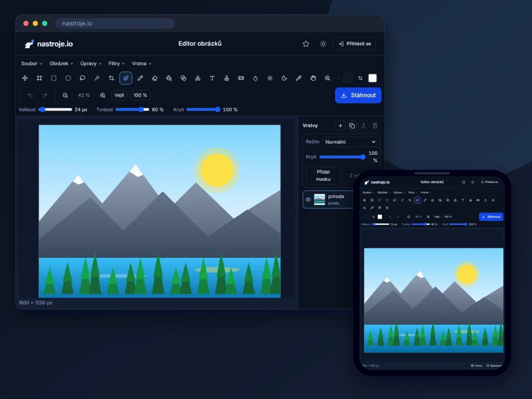Image resolution: width=532 pixels, height=399 pixels.
Task: Toggle the favorite star in phone header
Action: [463, 182]
